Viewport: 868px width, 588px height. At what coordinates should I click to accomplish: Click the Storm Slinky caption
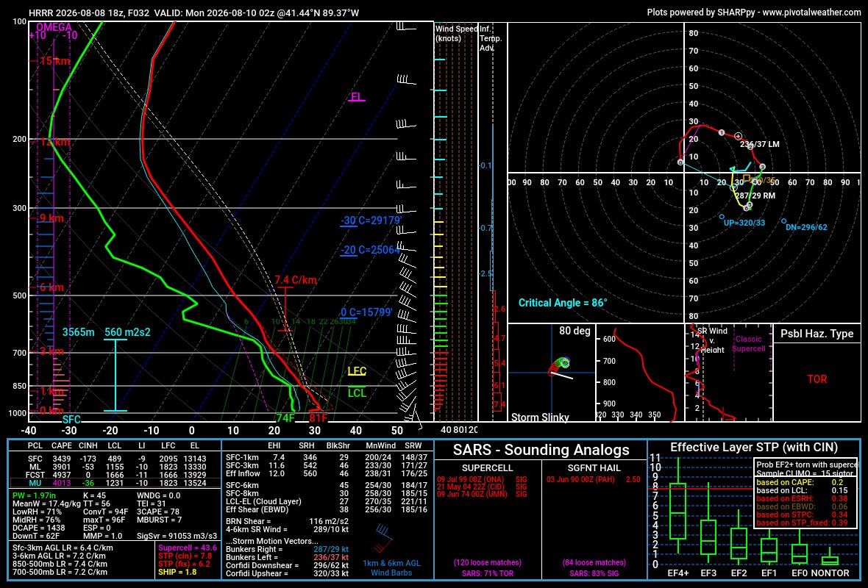(540, 417)
